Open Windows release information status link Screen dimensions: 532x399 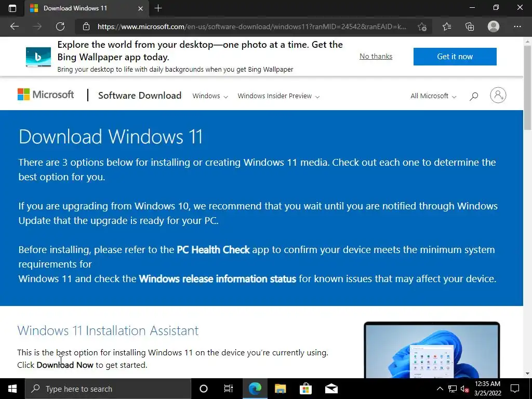[218, 279]
